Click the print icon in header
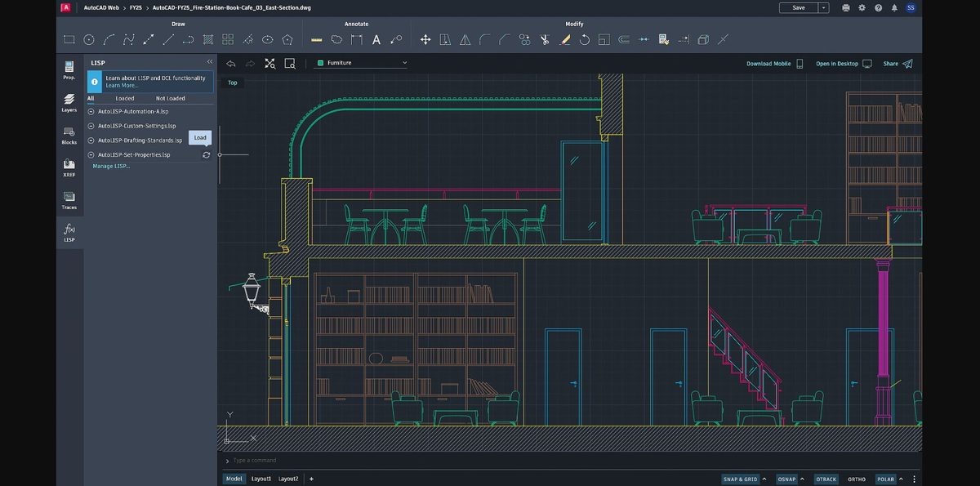 [845, 7]
